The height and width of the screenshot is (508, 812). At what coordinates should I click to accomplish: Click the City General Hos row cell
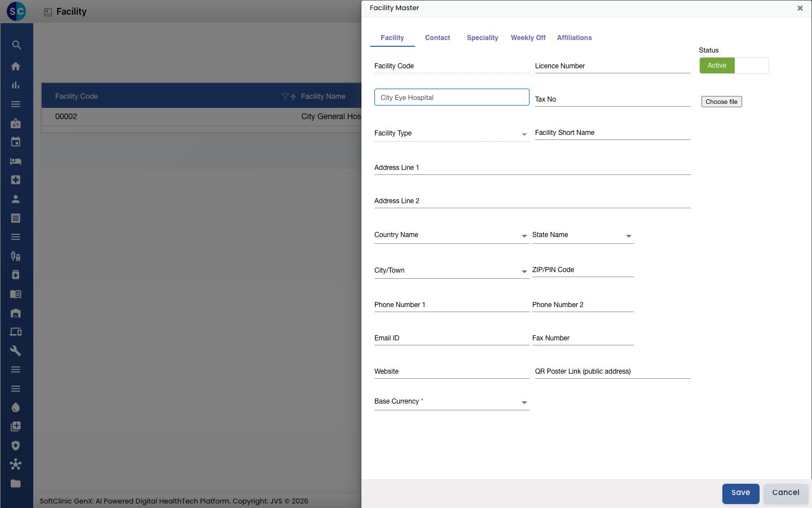[x=331, y=116]
